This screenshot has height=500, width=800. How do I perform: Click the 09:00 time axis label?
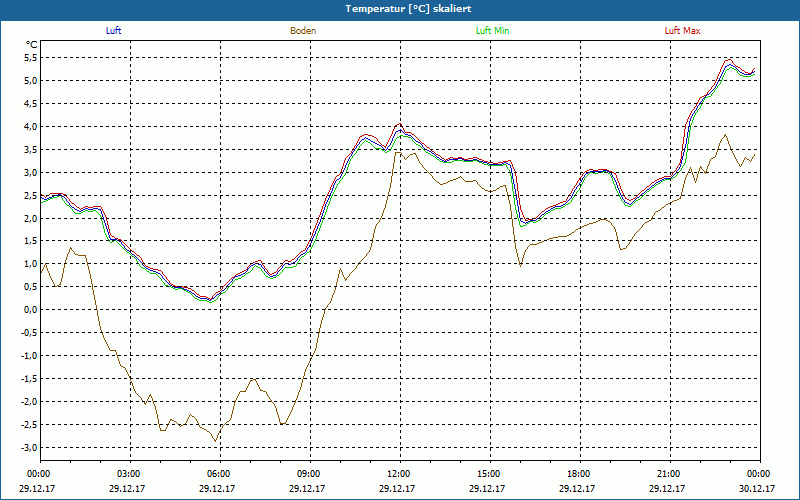pyautogui.click(x=310, y=474)
